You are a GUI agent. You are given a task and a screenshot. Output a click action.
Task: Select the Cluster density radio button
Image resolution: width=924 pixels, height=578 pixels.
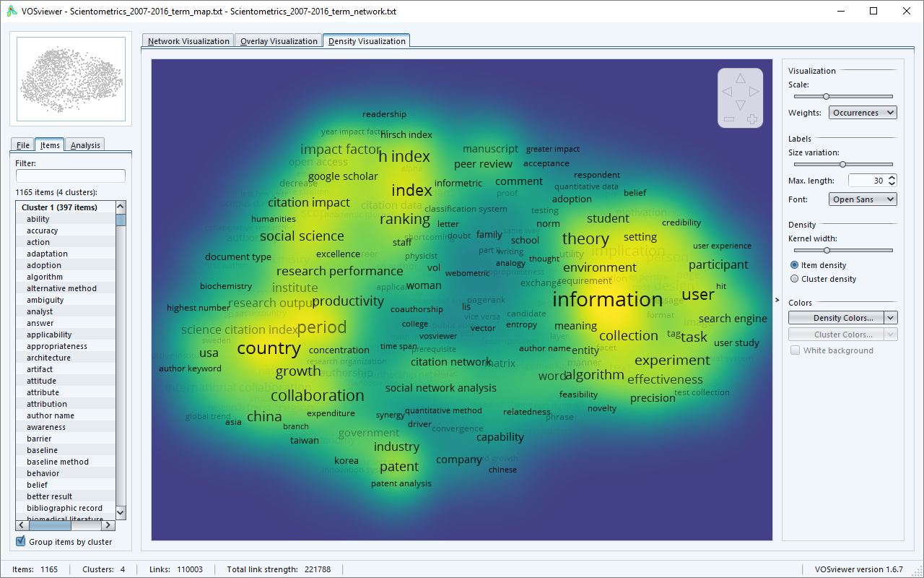point(795,279)
